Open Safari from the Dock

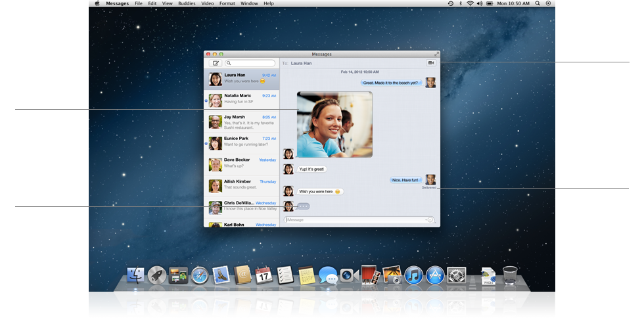click(x=199, y=275)
